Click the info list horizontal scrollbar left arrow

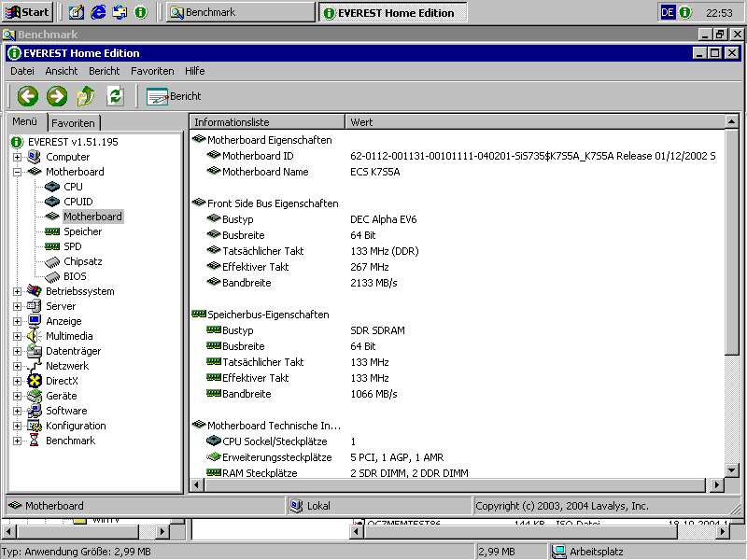tap(197, 485)
